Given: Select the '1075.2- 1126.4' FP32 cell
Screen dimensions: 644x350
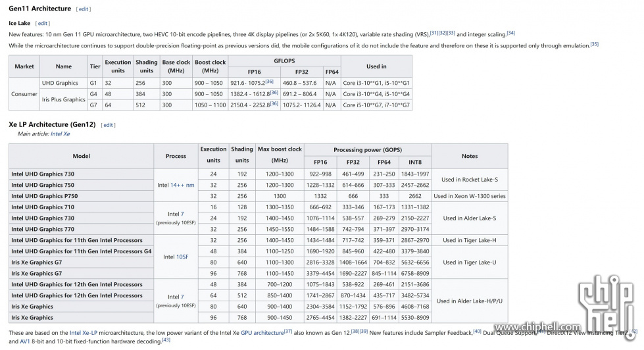Looking at the screenshot, I should (302, 105).
